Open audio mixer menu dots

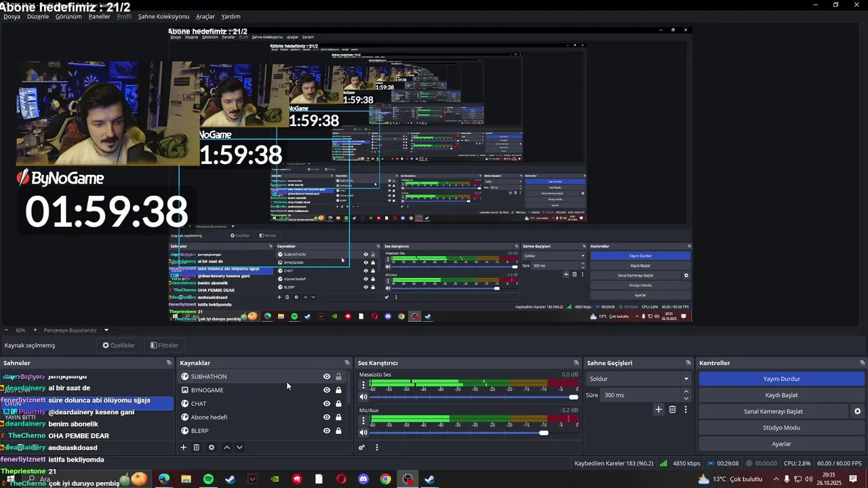(x=377, y=447)
